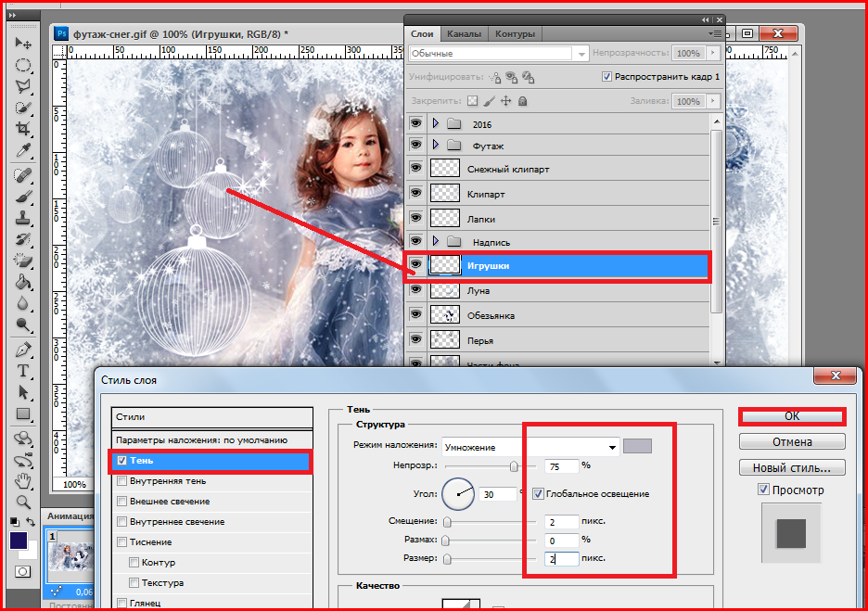Select the Polygonal Lasso tool
This screenshot has width=868, height=611.
[23, 86]
